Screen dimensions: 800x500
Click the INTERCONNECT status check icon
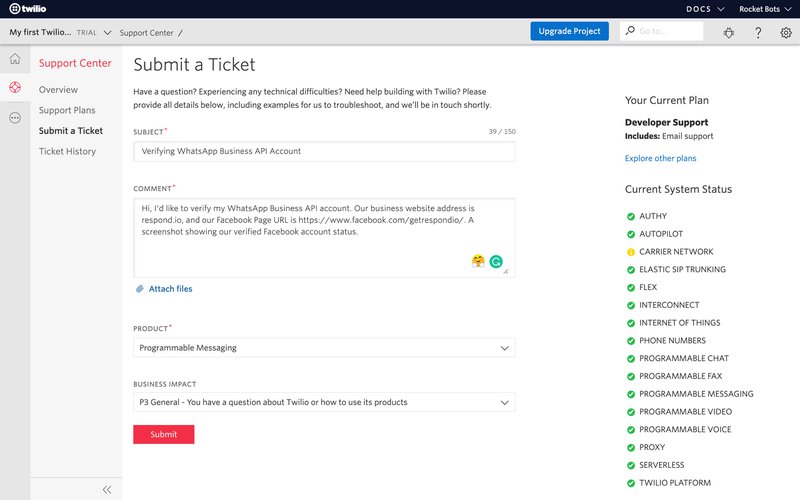click(631, 306)
